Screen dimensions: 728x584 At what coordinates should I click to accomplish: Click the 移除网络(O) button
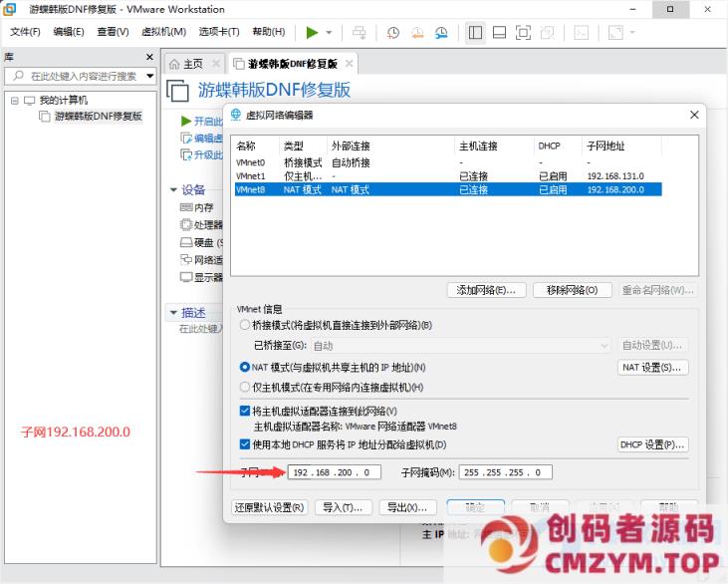coord(572,290)
